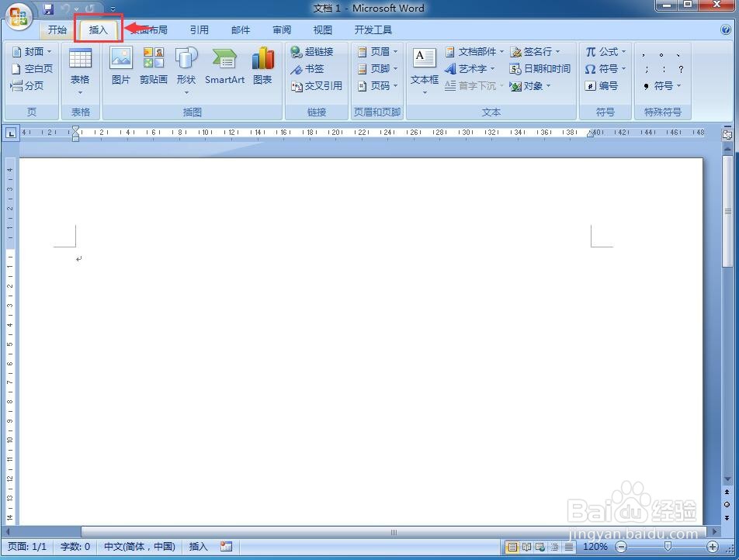Viewport: 739px width, 560px height.
Task: Open the Developer (开发工具) tab
Action: (x=373, y=29)
